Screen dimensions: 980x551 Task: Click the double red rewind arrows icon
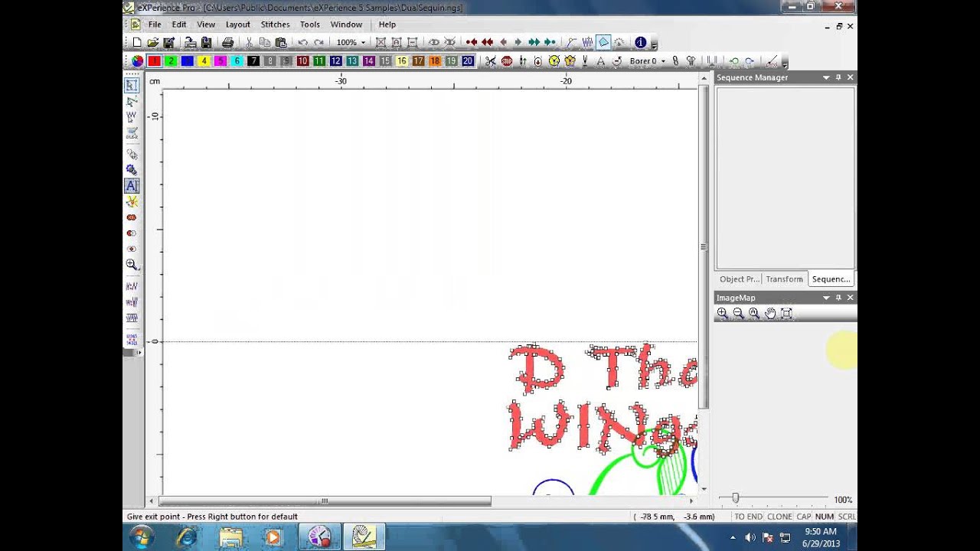[487, 43]
